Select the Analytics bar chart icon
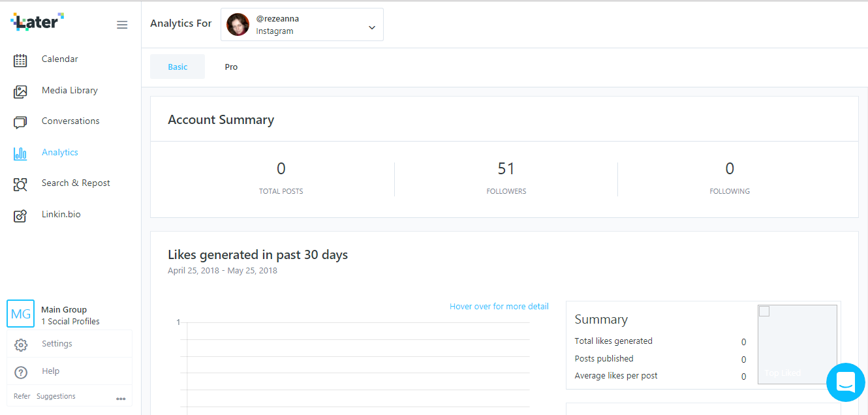868x415 pixels. point(20,153)
